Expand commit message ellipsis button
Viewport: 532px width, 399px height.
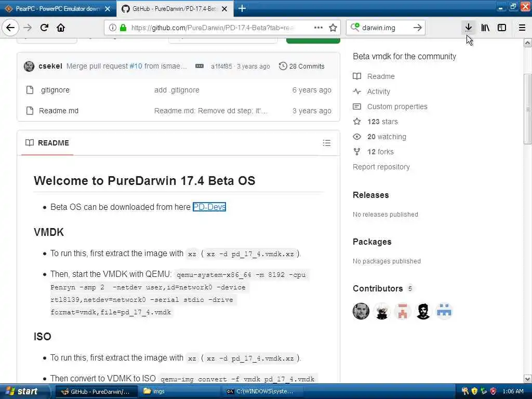pos(199,66)
